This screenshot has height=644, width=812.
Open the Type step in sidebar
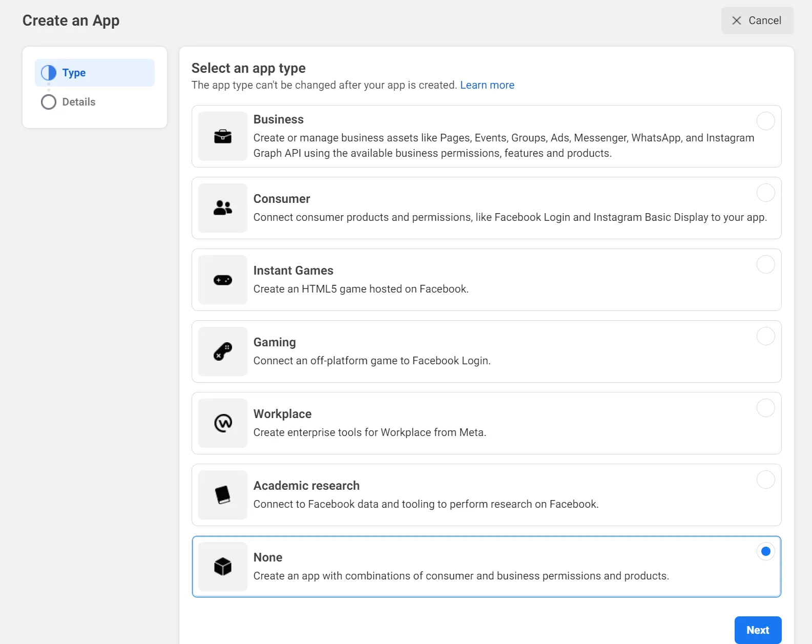[95, 73]
